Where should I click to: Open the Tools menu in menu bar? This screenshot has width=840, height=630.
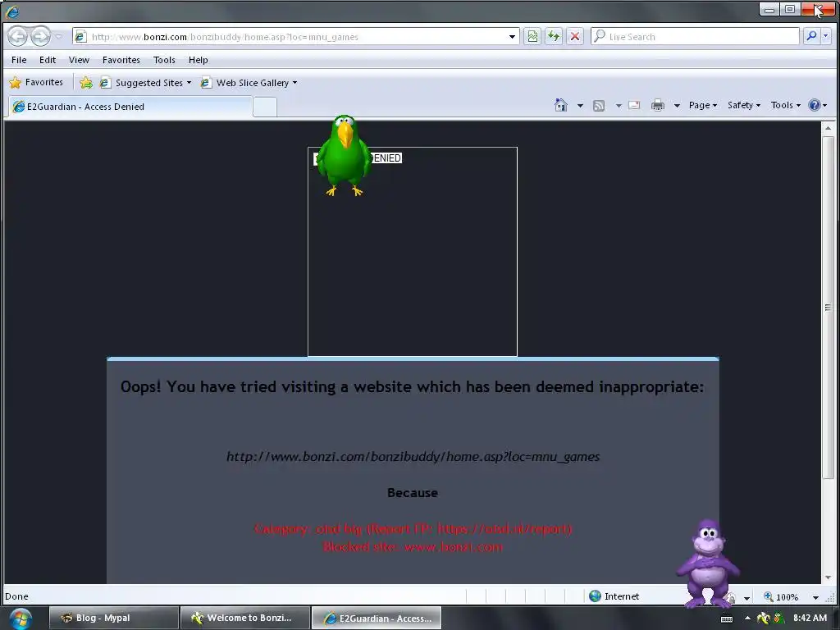click(x=164, y=60)
